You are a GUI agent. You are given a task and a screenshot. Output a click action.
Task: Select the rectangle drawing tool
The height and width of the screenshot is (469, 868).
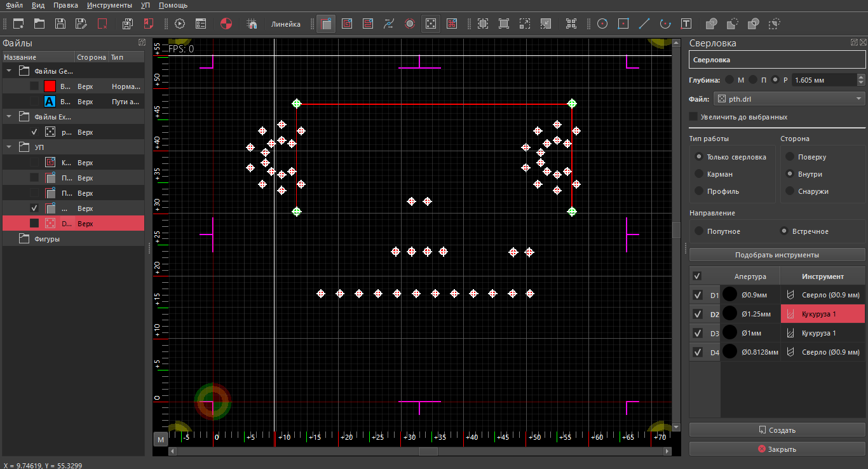coord(623,24)
